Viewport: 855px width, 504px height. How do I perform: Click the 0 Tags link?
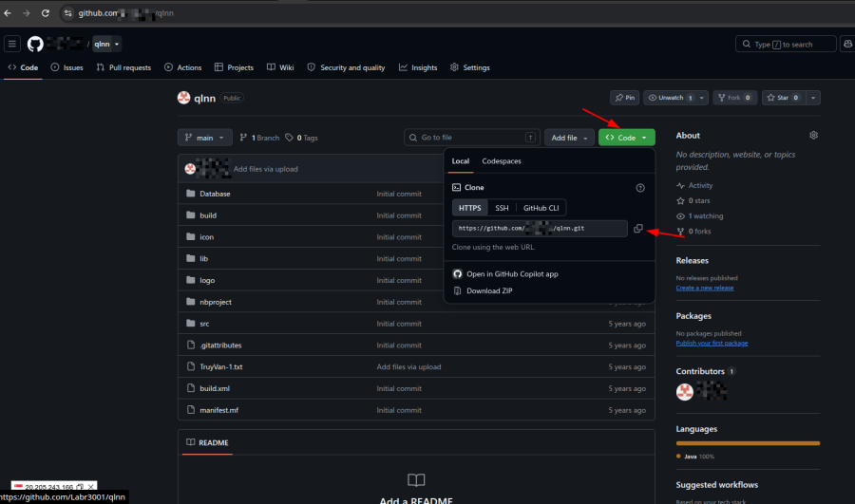tap(301, 138)
